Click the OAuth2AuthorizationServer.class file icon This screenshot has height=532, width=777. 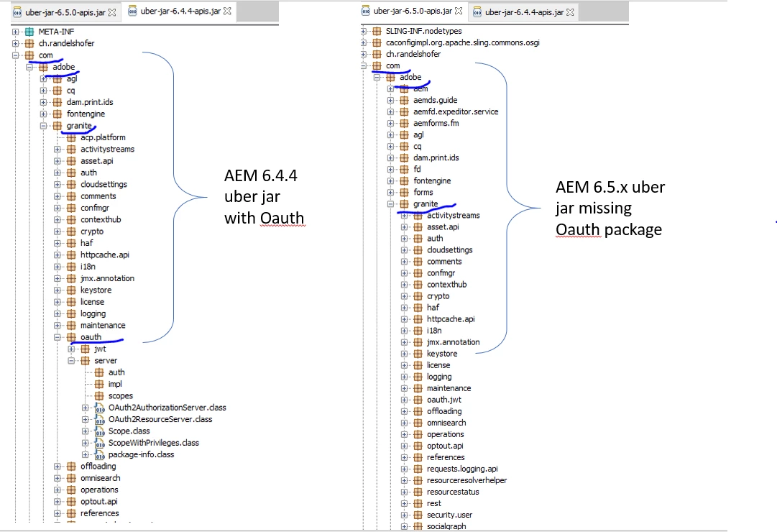(x=99, y=408)
